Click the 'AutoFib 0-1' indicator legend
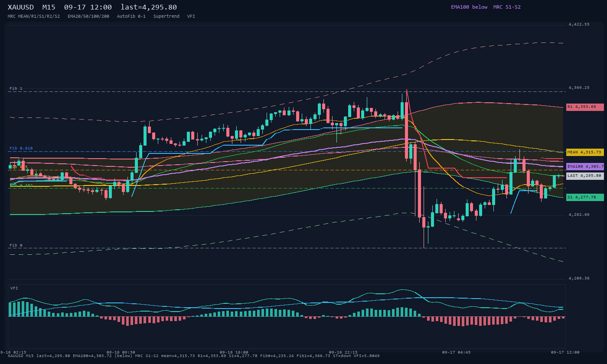 click(x=131, y=16)
